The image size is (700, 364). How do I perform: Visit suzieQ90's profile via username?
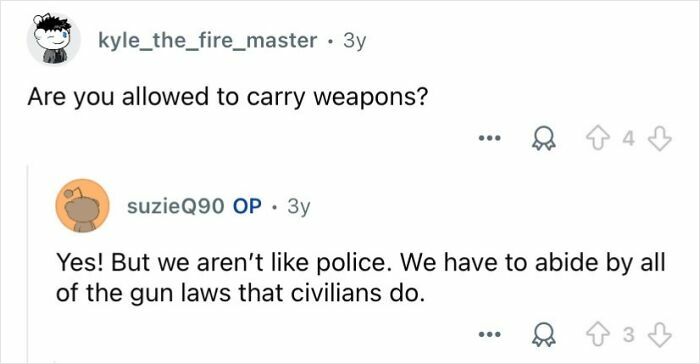tap(175, 206)
